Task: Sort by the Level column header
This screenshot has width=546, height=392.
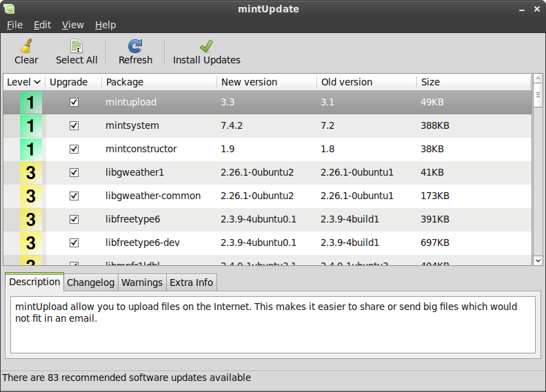Action: click(x=24, y=82)
